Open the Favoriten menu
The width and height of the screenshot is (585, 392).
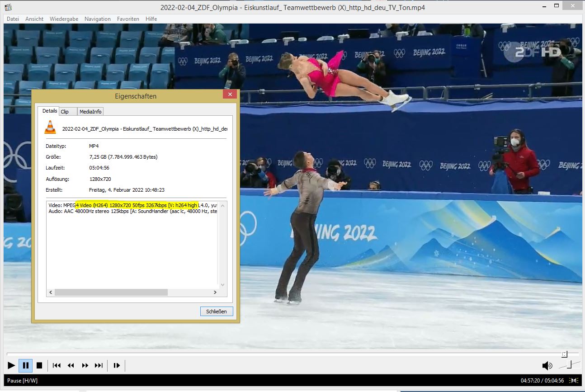click(128, 19)
